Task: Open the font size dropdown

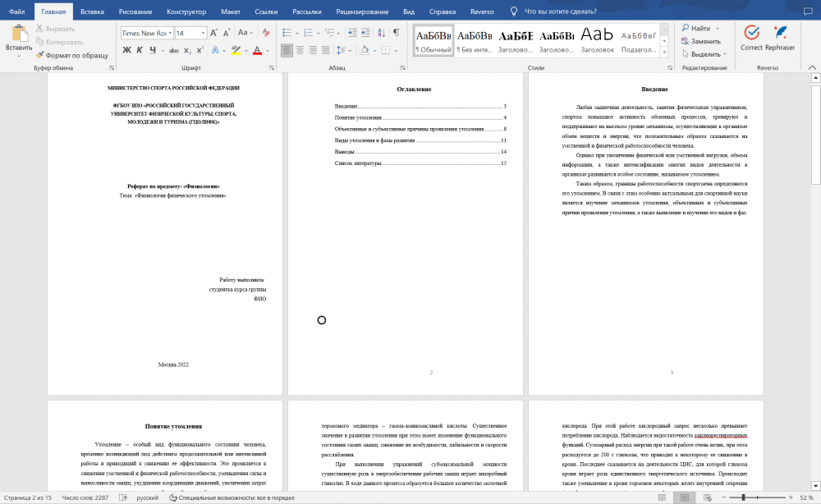Action: tap(203, 33)
